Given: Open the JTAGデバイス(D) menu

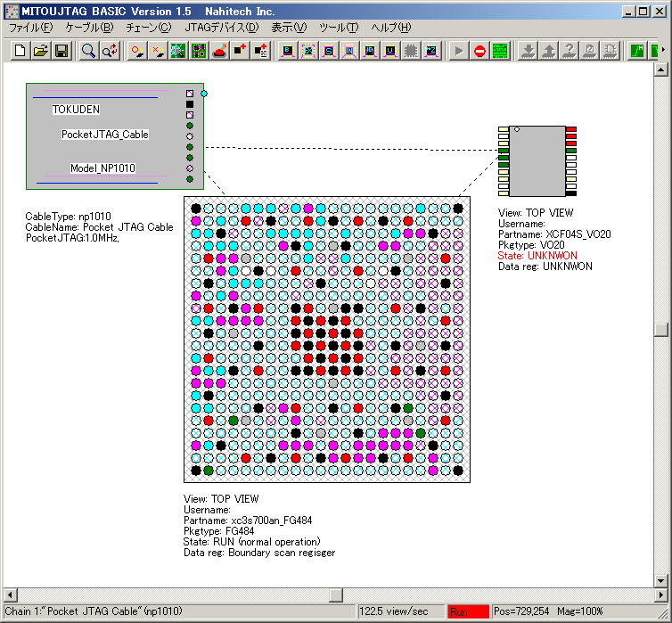Looking at the screenshot, I should (x=221, y=28).
